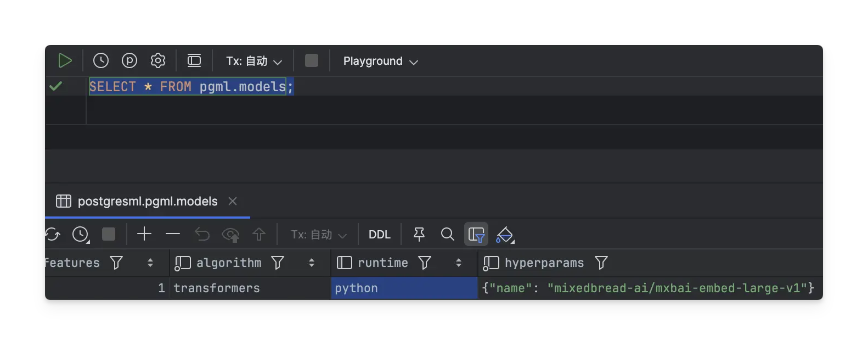The height and width of the screenshot is (345, 868).
Task: Click the DDL button
Action: pos(379,235)
